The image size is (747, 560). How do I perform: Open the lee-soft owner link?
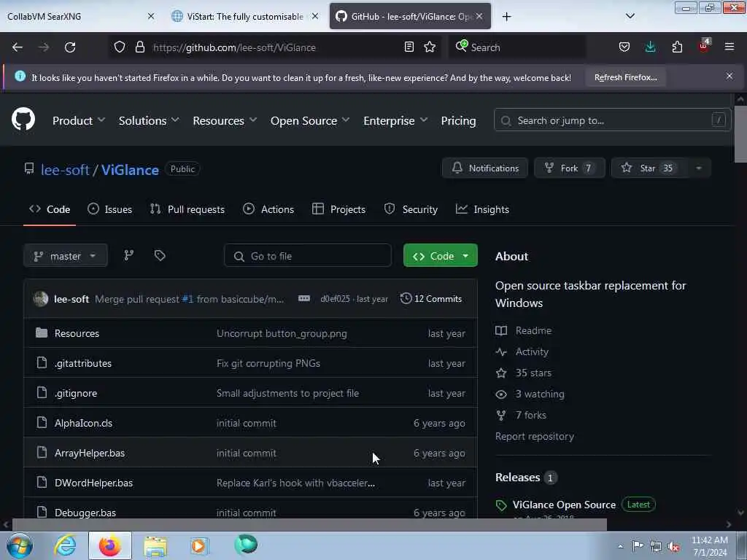pyautogui.click(x=65, y=169)
